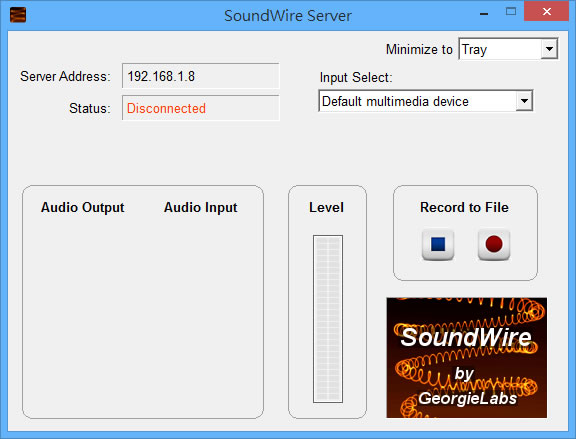
Task: Open the Minimize to dropdown arrow
Action: tap(549, 49)
